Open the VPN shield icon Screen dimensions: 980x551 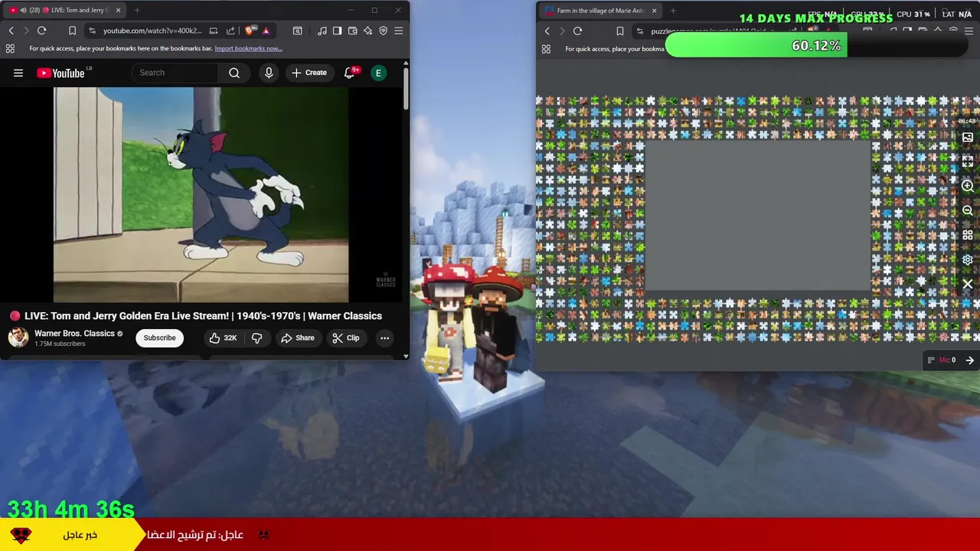click(x=383, y=31)
